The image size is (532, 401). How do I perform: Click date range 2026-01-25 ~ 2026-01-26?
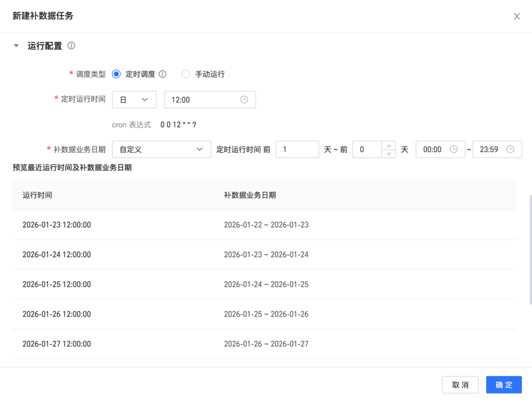267,314
